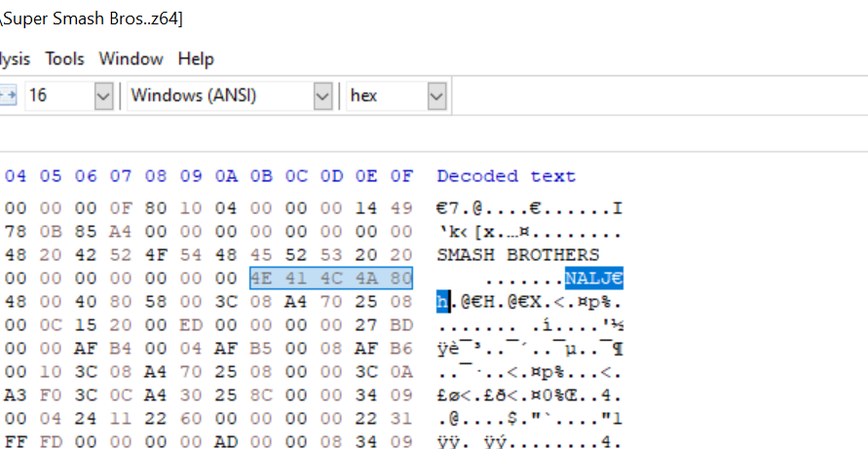This screenshot has width=868, height=449.
Task: Click highlighted hex byte 41
Action: pyautogui.click(x=296, y=278)
